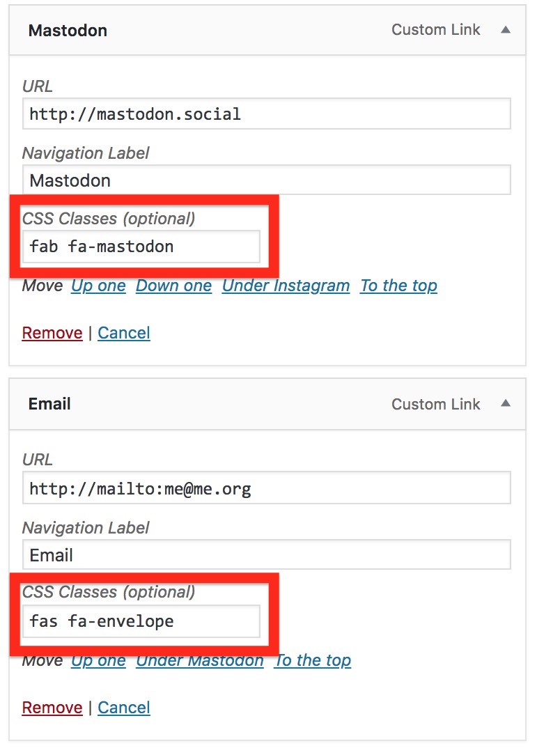The image size is (560, 755).
Task: Move Email item To the top
Action: coord(313,661)
